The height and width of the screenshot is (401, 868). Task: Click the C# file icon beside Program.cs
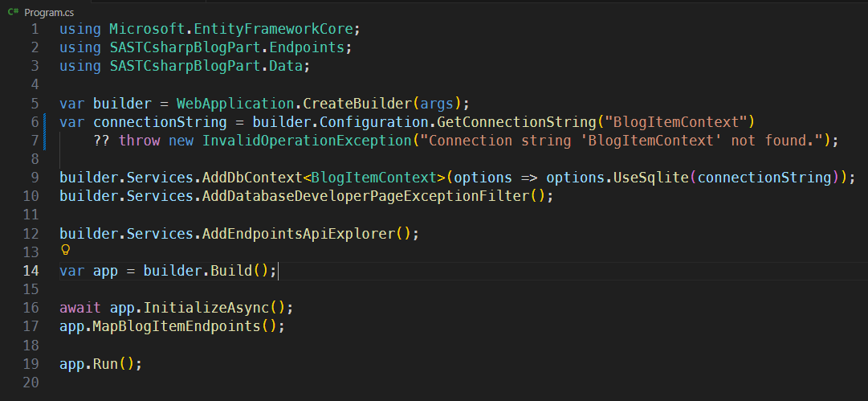14,12
